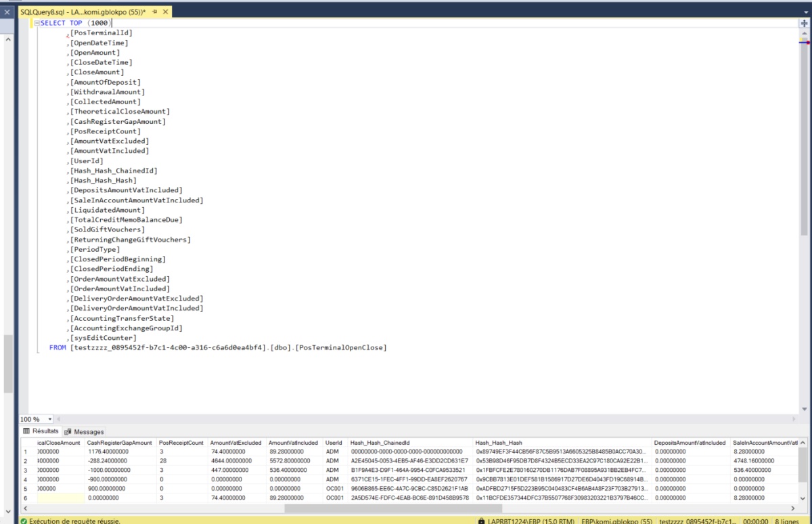Click the UserId column header
The image size is (812, 524).
[334, 443]
